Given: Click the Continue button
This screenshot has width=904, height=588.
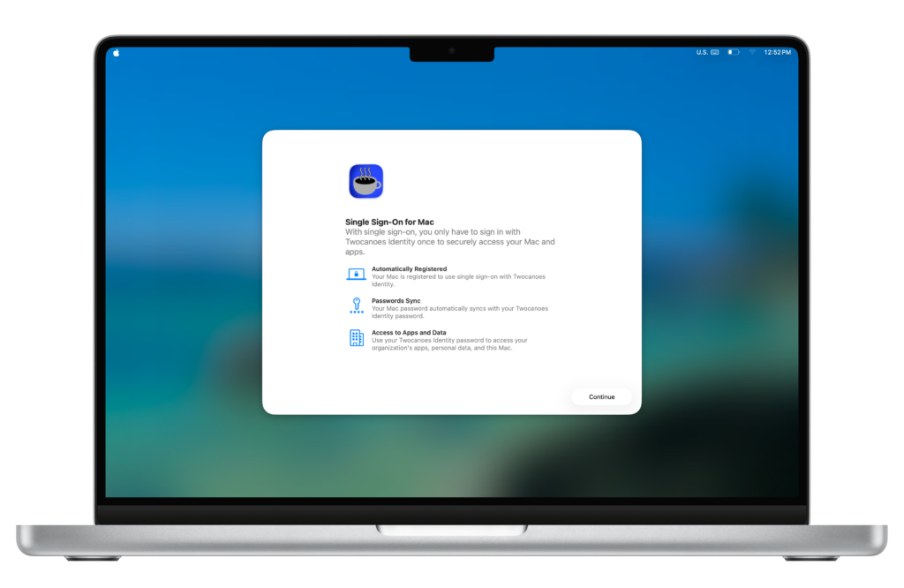Looking at the screenshot, I should coord(601,396).
